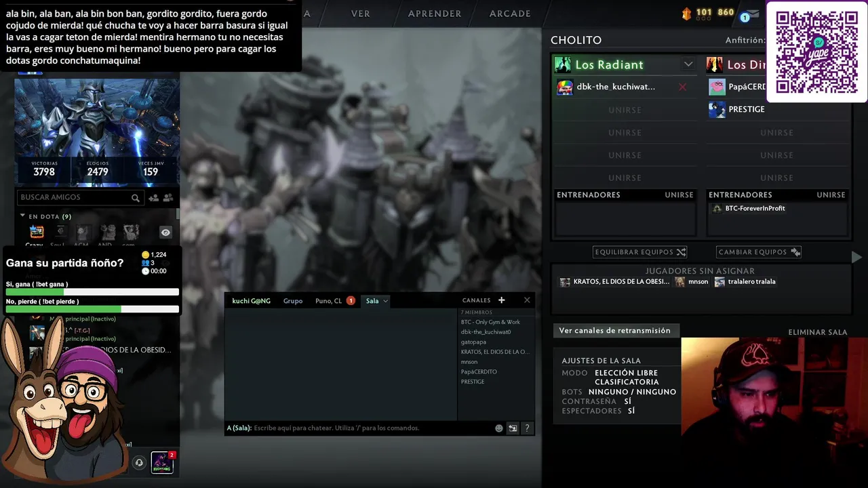The width and height of the screenshot is (868, 488).
Task: Click the CANALES header label
Action: 476,300
